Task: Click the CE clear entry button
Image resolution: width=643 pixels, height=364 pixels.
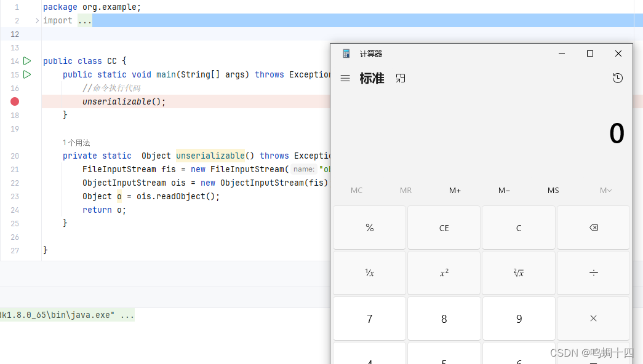Action: 444,228
